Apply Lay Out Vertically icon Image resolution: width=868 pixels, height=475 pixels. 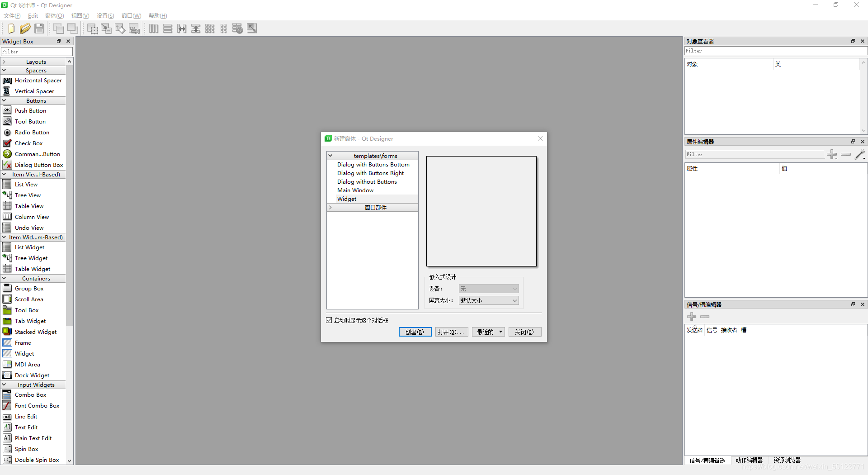168,28
